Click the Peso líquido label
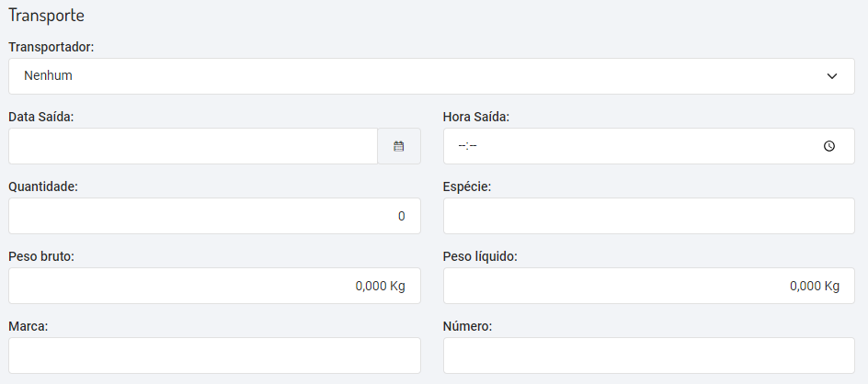Image resolution: width=868 pixels, height=384 pixels. click(x=480, y=256)
